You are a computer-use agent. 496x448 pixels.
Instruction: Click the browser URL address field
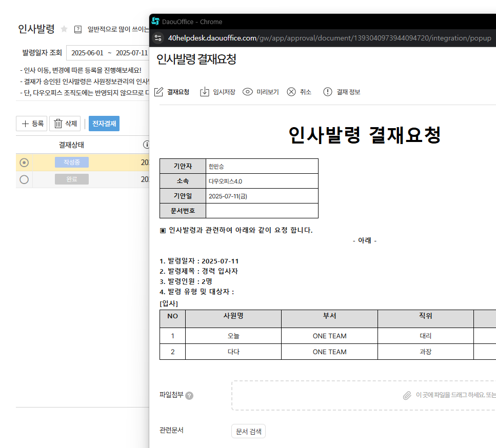pos(329,38)
